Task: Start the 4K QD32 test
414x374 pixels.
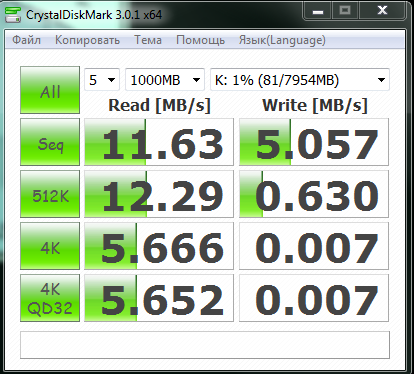Action: click(50, 298)
